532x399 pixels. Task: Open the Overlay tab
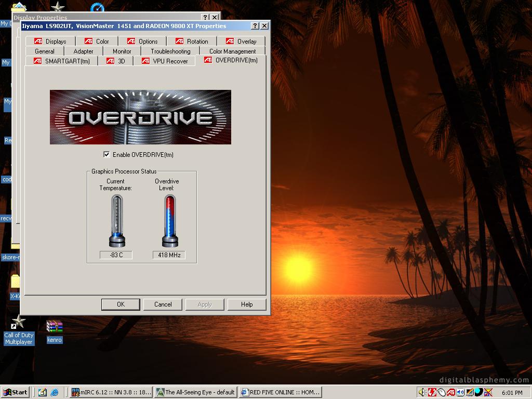click(241, 42)
